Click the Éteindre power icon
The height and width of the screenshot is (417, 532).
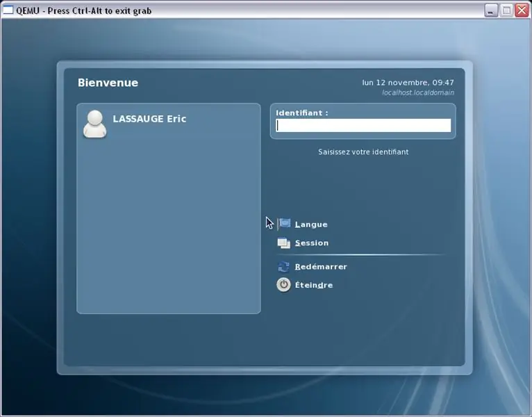tap(283, 285)
